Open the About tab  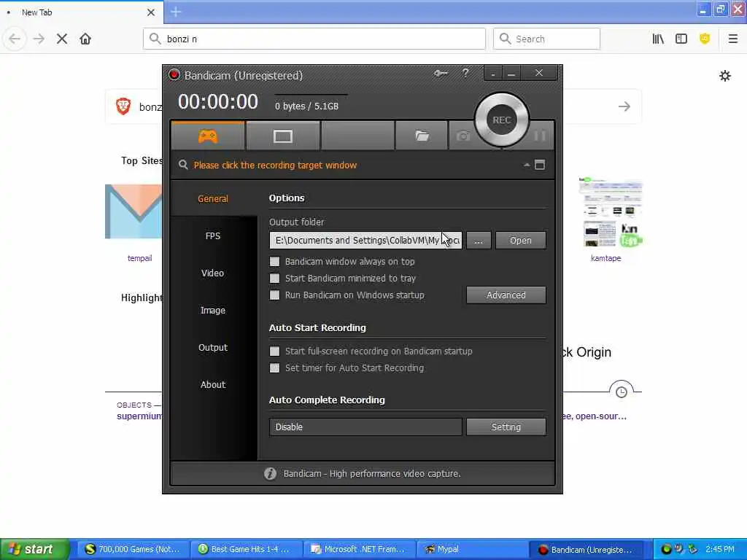tap(213, 384)
